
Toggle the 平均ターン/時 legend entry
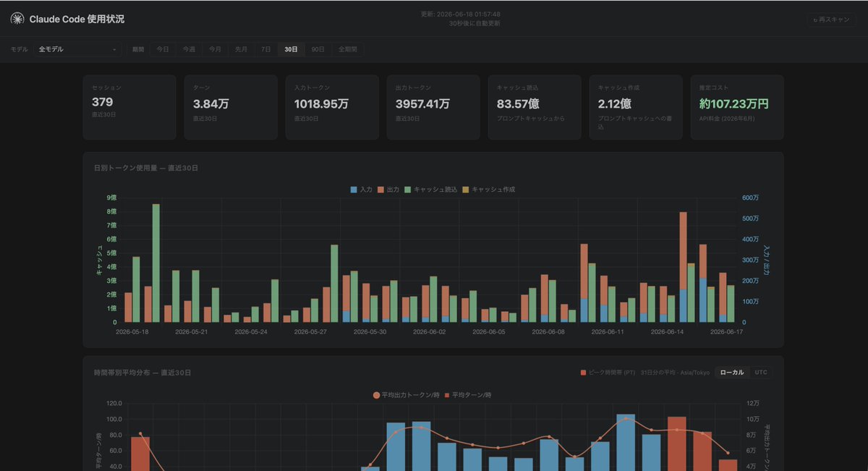click(468, 395)
